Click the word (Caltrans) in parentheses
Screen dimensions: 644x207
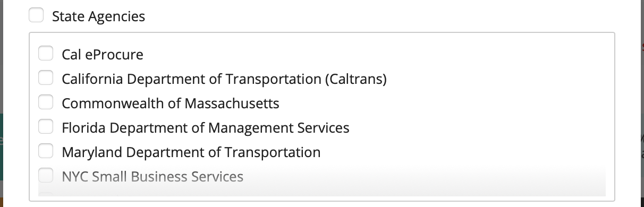tap(355, 79)
